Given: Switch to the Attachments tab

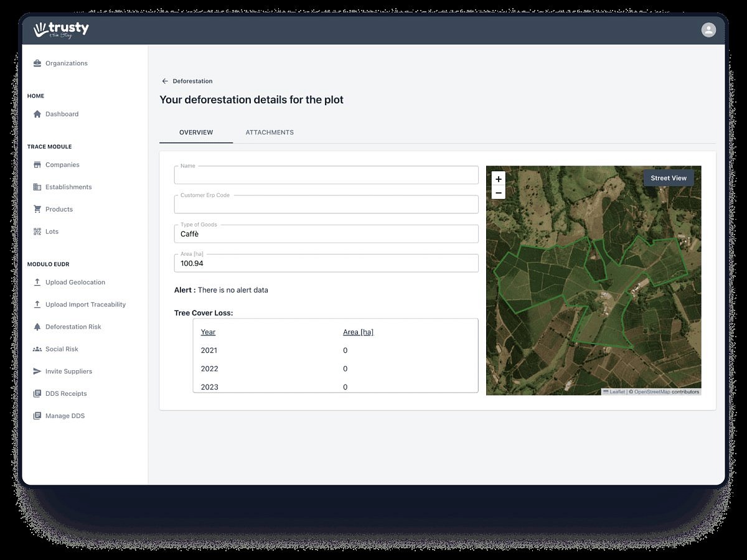Looking at the screenshot, I should [x=270, y=133].
